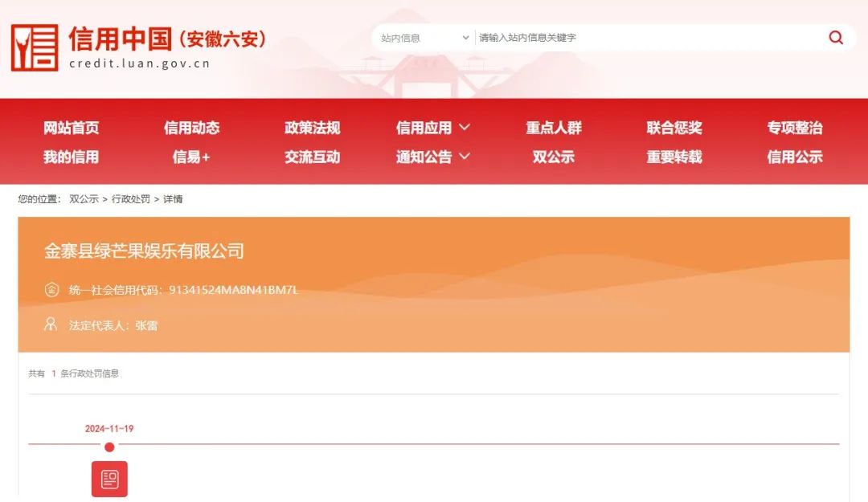Click the 双公示 breadcrumb link
The image size is (868, 502).
click(84, 199)
